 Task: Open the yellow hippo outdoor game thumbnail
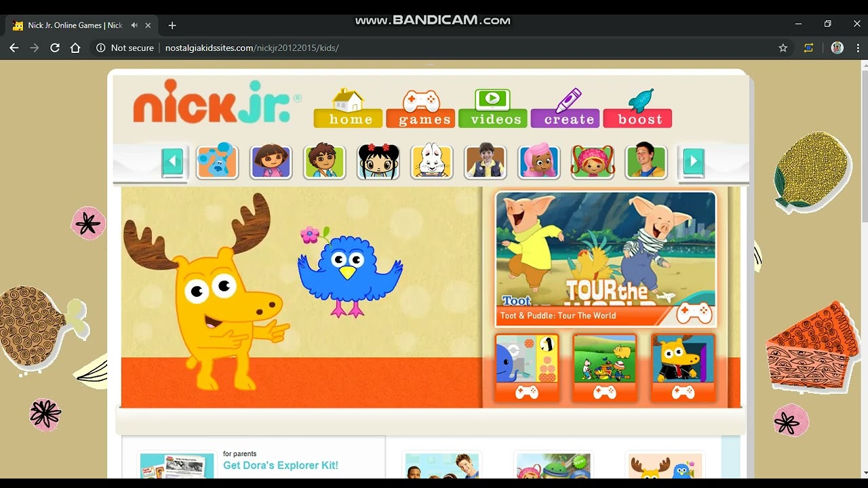tap(605, 367)
